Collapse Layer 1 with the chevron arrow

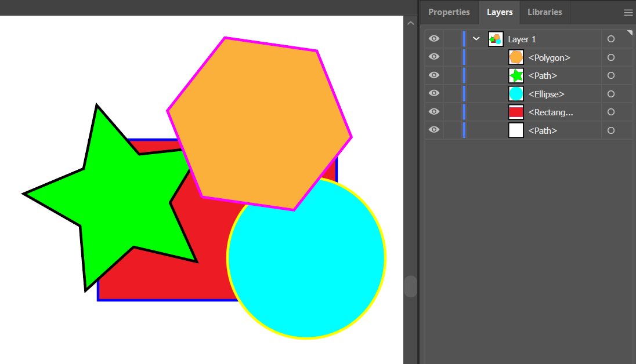pyautogui.click(x=476, y=39)
